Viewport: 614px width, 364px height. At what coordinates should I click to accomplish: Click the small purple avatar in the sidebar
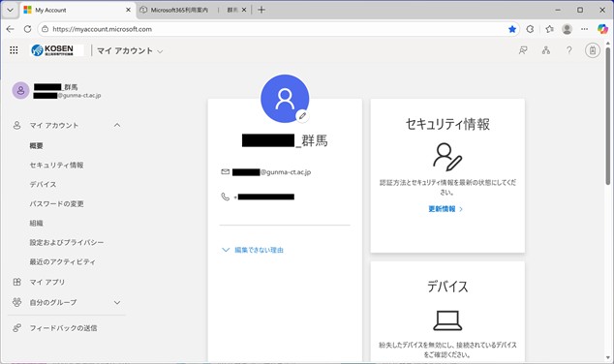20,90
